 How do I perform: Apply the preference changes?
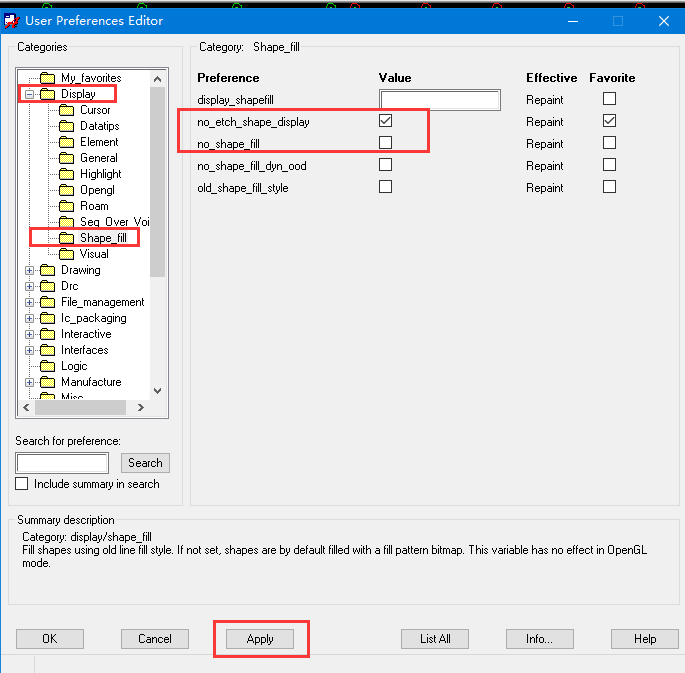[260, 639]
